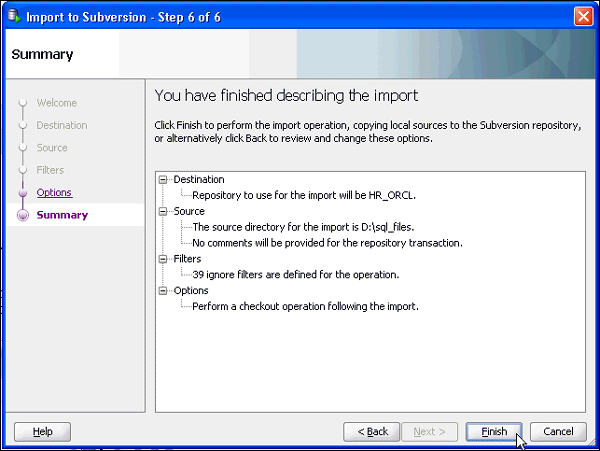Collapse the Filters tree node
600x451 pixels.
[x=163, y=259]
